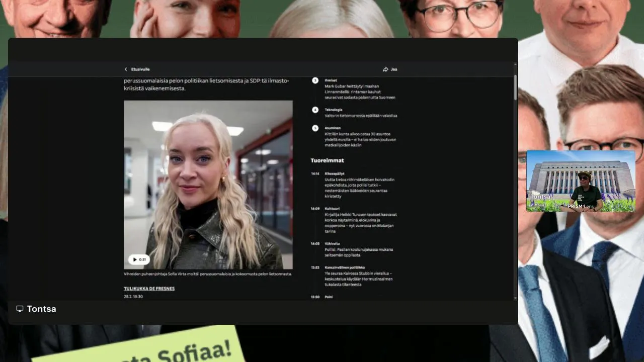The image size is (644, 362).
Task: Open the 14:14 Riihimäkeläisen hoivakodin news item
Action: click(359, 188)
